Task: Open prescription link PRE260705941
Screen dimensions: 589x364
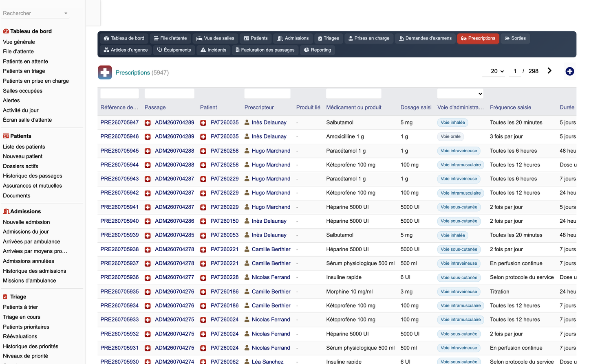Action: click(x=119, y=207)
